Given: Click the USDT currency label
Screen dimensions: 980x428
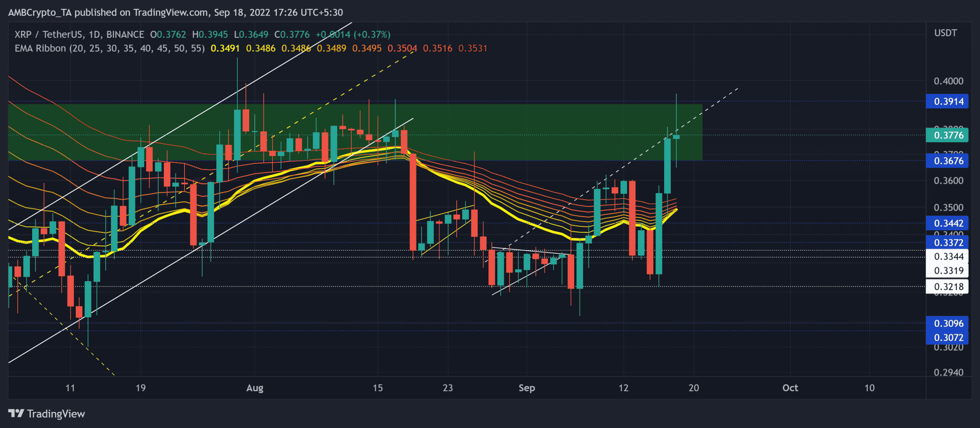Looking at the screenshot, I should point(945,33).
